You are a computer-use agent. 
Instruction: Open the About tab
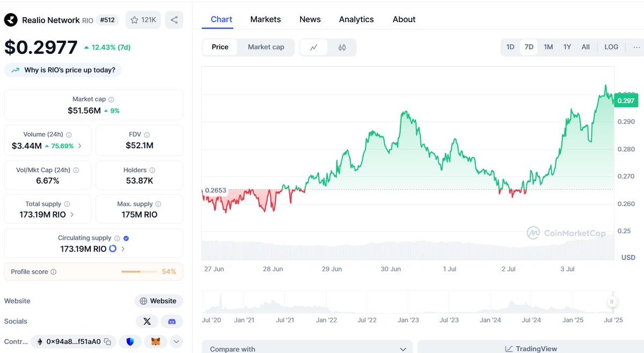pyautogui.click(x=404, y=19)
